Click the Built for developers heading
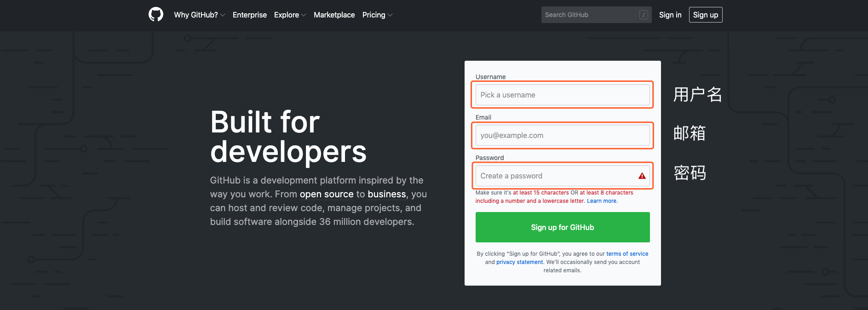The image size is (868, 310). pos(288,137)
